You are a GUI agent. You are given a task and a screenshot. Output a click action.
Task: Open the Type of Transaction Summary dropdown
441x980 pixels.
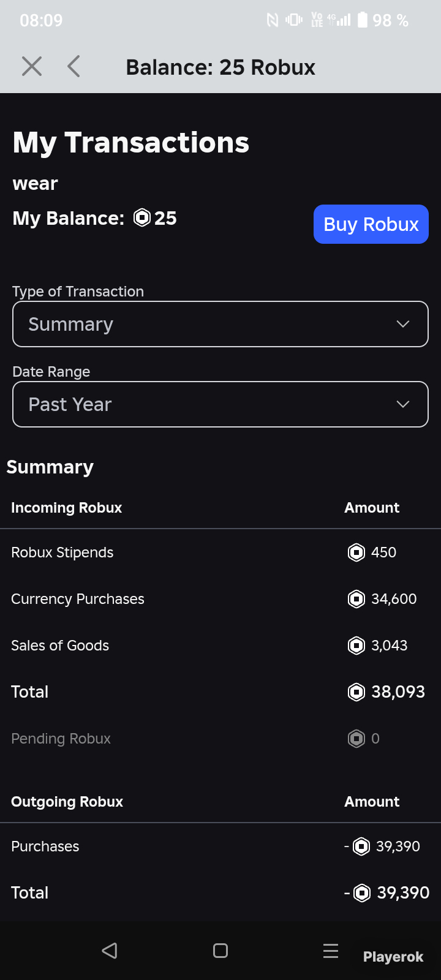click(x=221, y=324)
